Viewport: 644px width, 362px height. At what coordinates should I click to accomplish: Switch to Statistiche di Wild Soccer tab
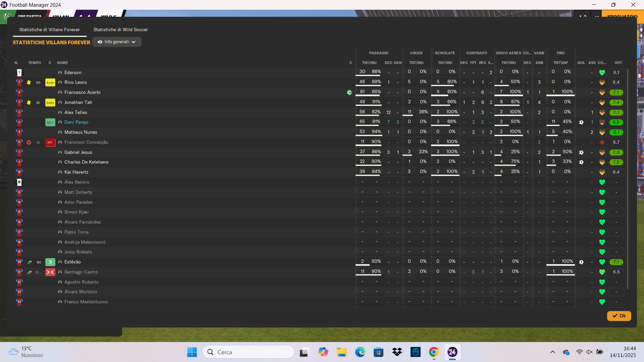click(120, 29)
